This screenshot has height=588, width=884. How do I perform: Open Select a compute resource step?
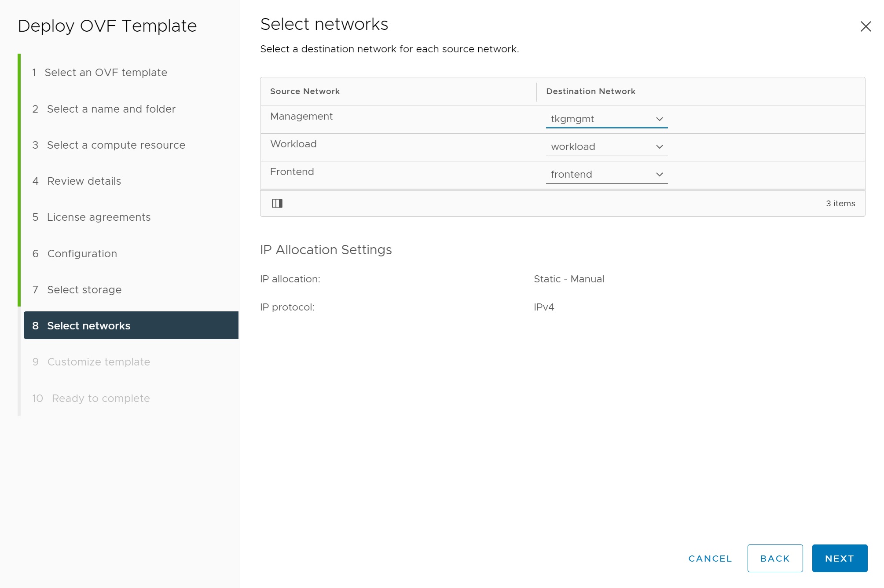[x=116, y=145]
